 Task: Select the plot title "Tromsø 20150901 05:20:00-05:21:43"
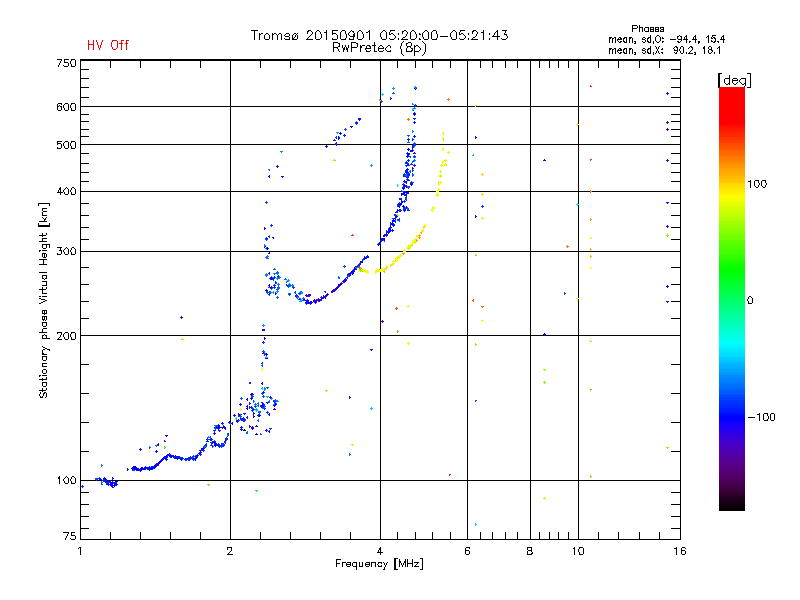379,35
